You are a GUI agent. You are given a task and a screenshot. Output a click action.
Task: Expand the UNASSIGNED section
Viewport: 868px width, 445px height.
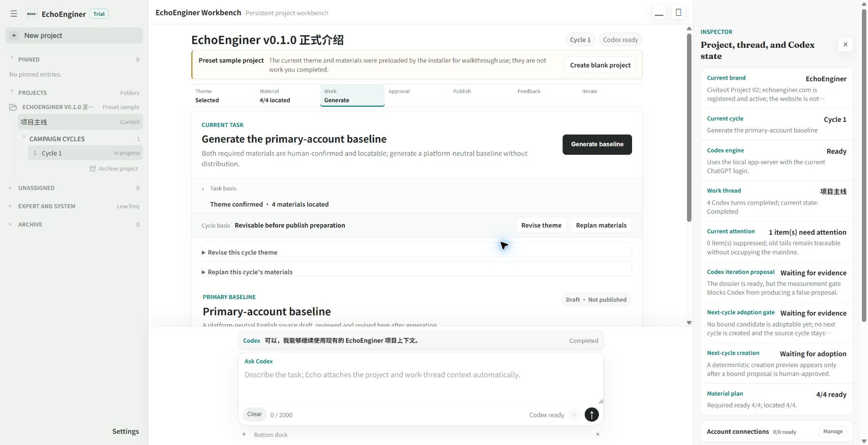pos(10,188)
